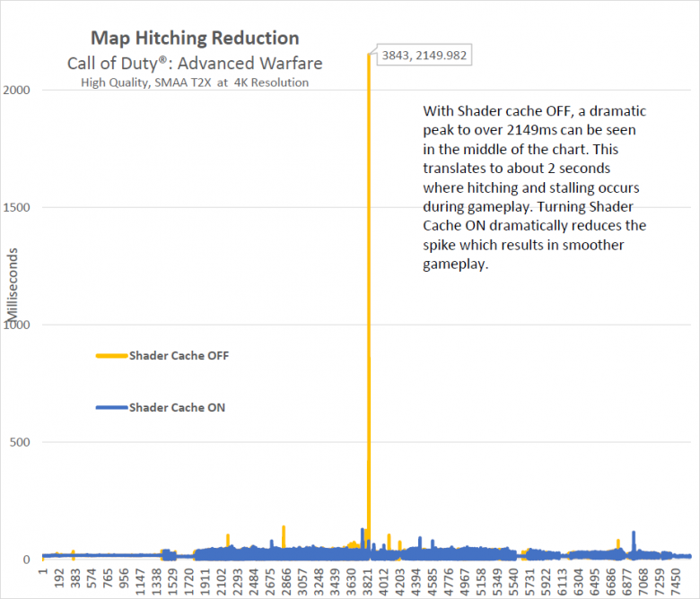Click the High Quality, SMAA T2X settings line

coord(195,82)
